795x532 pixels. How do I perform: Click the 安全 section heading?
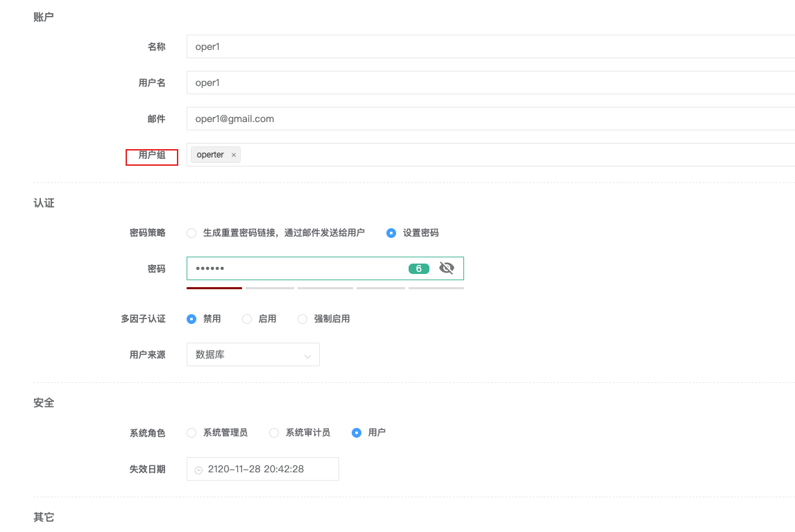tap(44, 403)
